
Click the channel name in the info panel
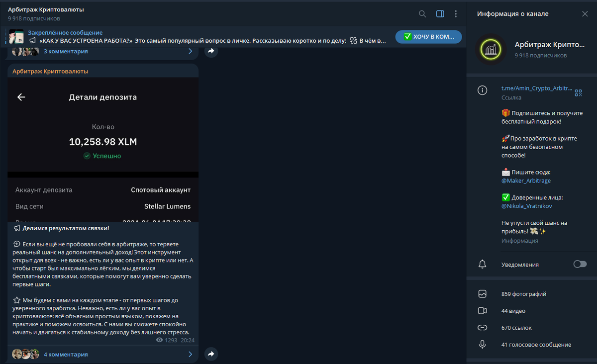pos(550,45)
